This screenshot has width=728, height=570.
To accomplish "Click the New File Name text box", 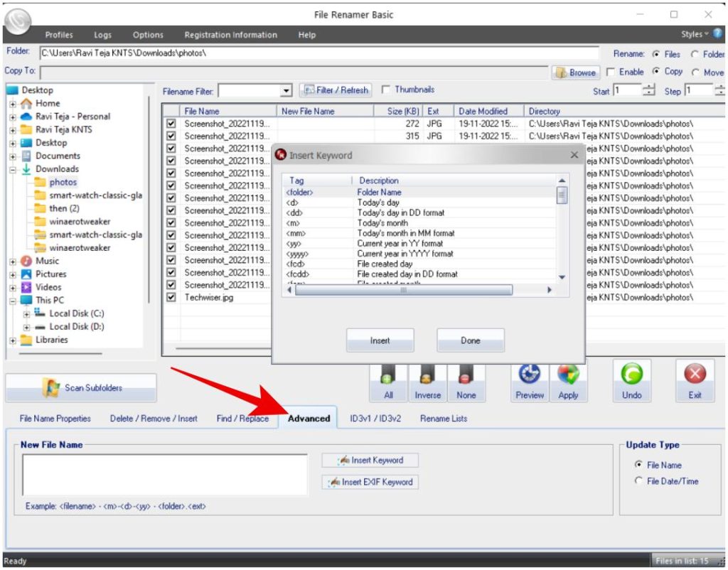I will 164,474.
